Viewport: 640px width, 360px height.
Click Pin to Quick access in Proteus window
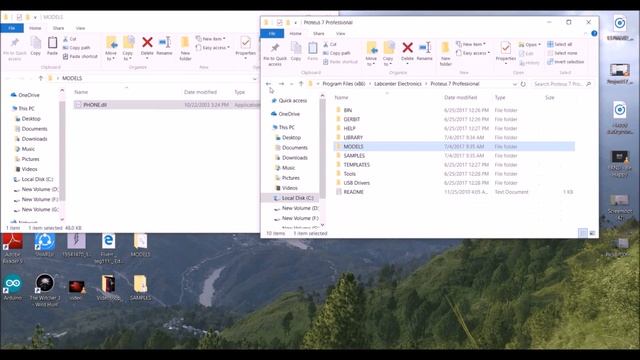pos(275,53)
